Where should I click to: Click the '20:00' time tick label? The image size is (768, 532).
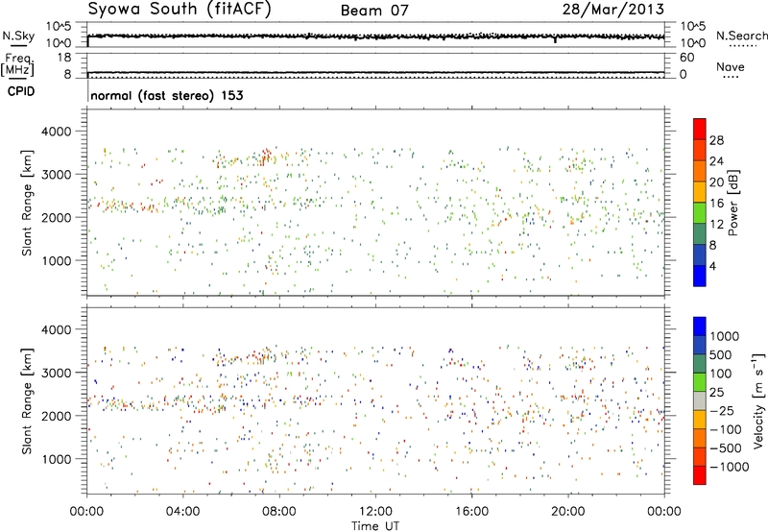click(x=567, y=512)
